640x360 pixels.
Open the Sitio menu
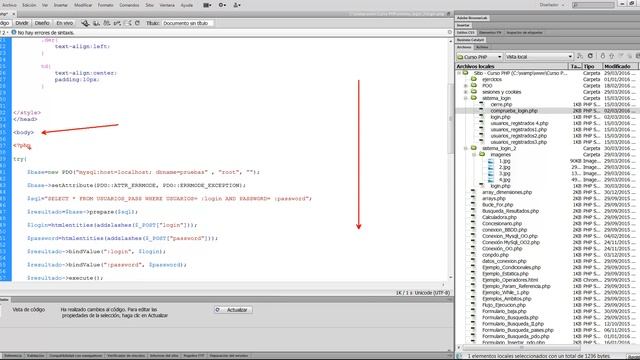[x=150, y=5]
